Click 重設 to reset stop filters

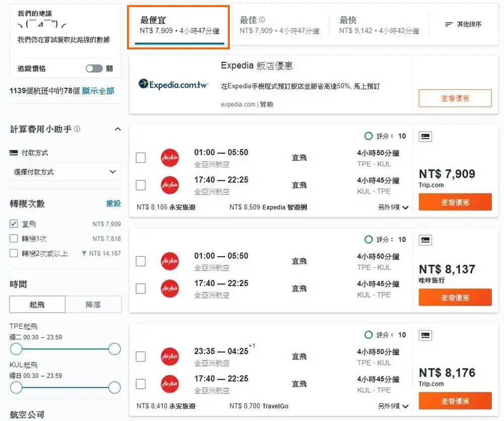[x=113, y=203]
